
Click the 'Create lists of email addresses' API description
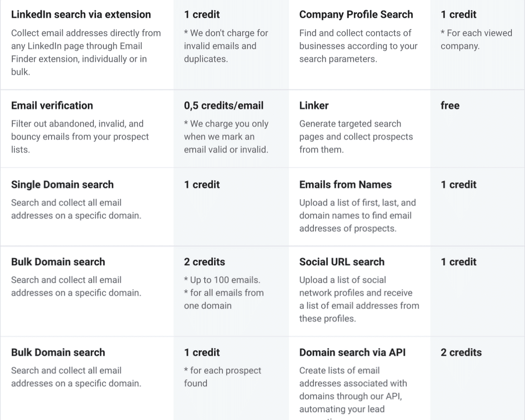pyautogui.click(x=353, y=390)
